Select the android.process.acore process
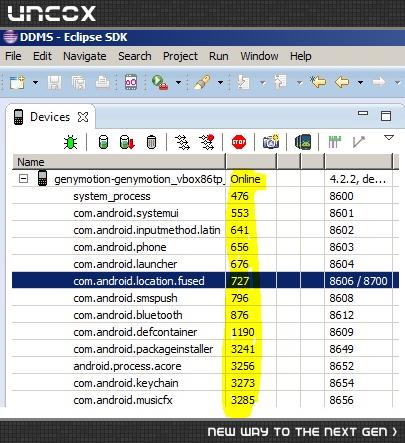 205,366
